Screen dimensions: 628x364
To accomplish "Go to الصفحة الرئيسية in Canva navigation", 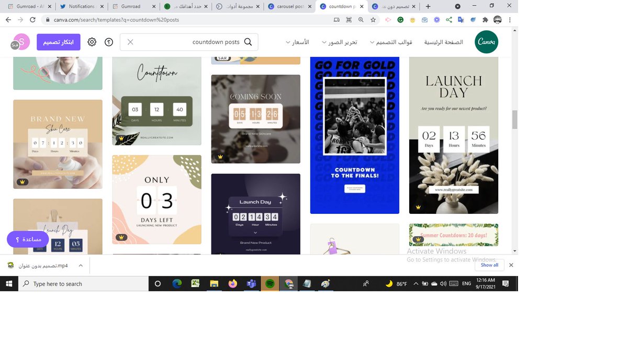I will [443, 42].
